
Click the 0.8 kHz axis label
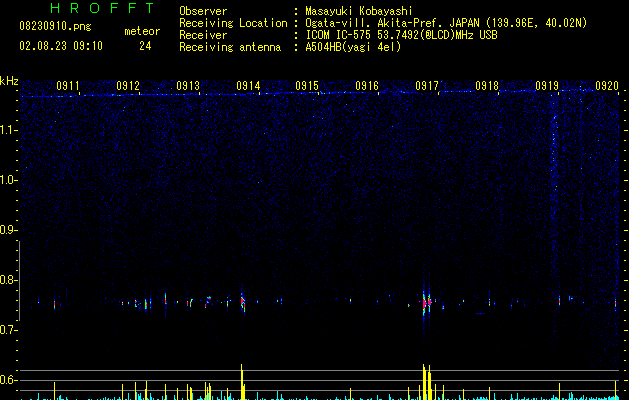[x=9, y=280]
